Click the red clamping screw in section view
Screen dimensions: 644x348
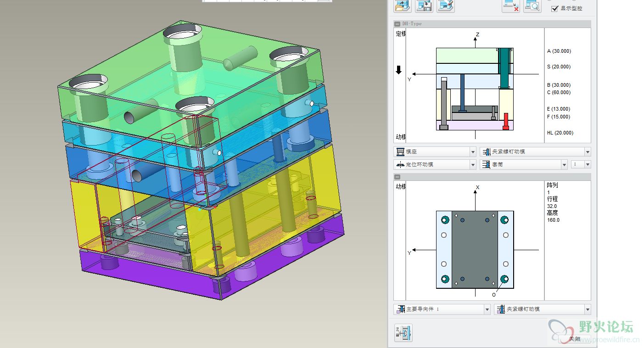click(506, 121)
